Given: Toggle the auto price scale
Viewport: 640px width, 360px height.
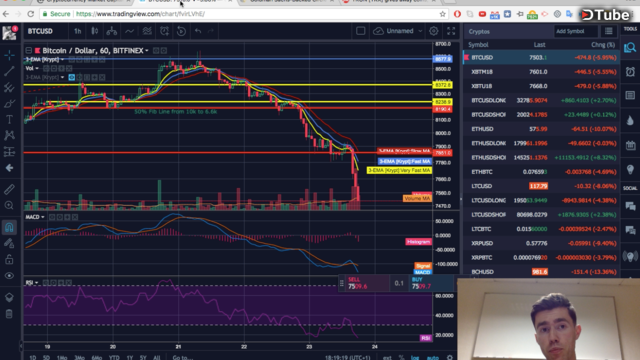Looking at the screenshot, I should click(x=433, y=358).
